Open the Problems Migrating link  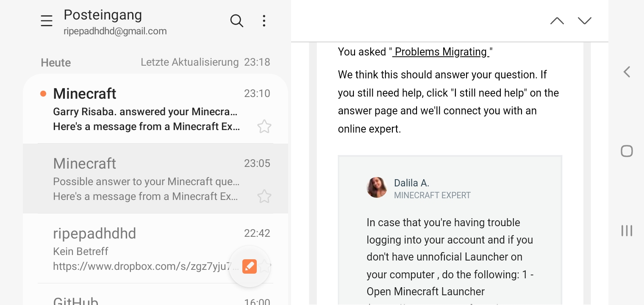(441, 52)
